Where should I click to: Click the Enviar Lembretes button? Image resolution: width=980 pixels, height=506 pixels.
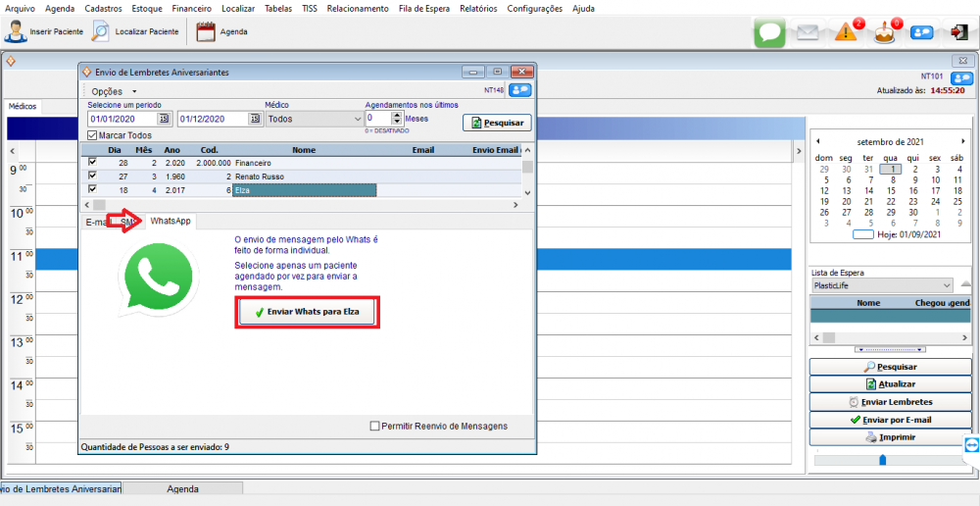click(x=890, y=402)
